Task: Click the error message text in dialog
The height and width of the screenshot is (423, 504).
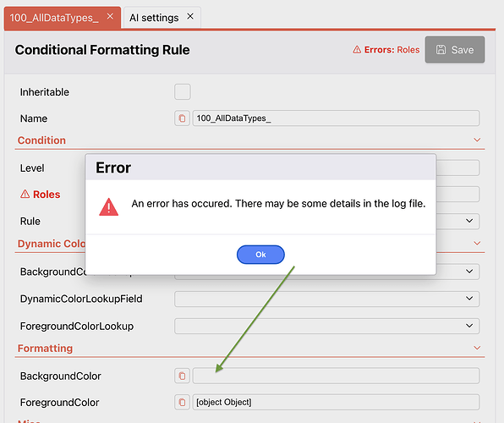Action: pyautogui.click(x=278, y=204)
